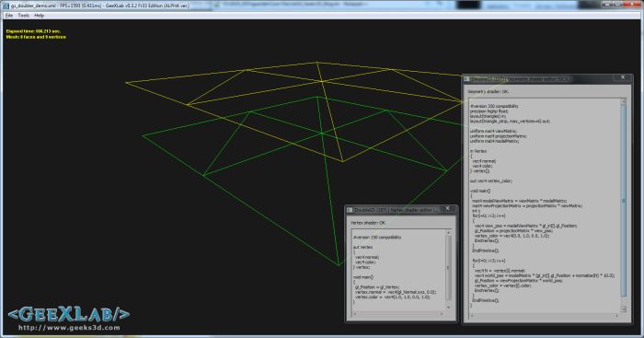644x338 pixels.
Task: Click the geometry shader editor vertical scrollbar thumb
Action: click(624, 202)
